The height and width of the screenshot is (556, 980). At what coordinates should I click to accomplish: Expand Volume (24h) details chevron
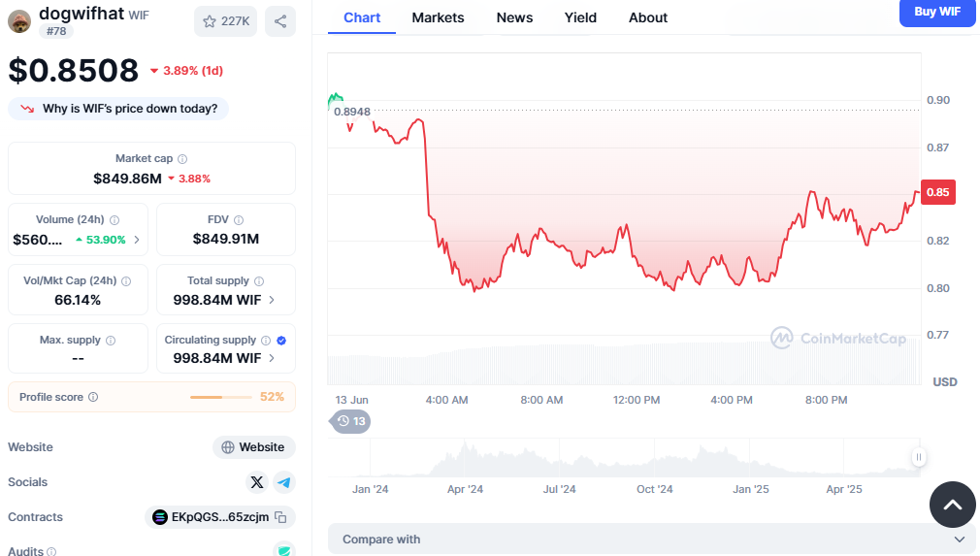[137, 240]
